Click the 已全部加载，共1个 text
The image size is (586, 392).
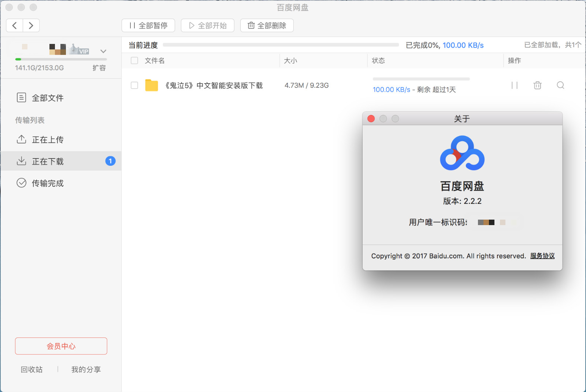pyautogui.click(x=553, y=45)
